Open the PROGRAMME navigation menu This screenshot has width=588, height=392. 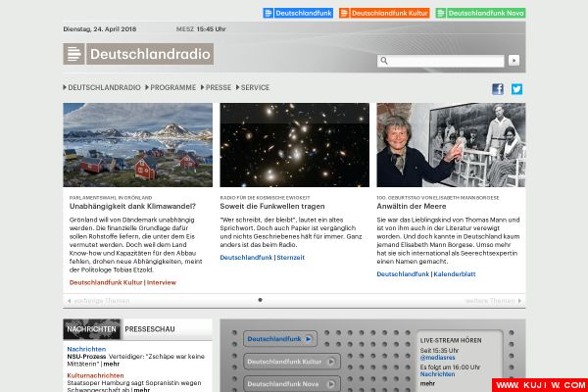171,87
